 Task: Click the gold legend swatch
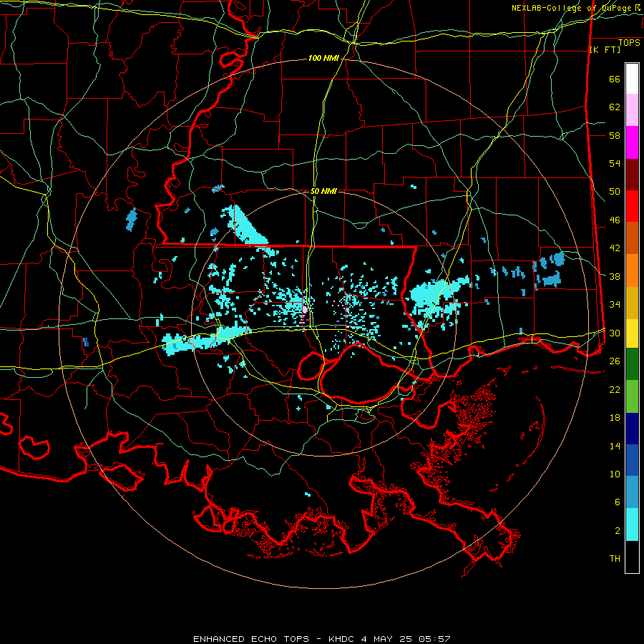click(x=632, y=303)
